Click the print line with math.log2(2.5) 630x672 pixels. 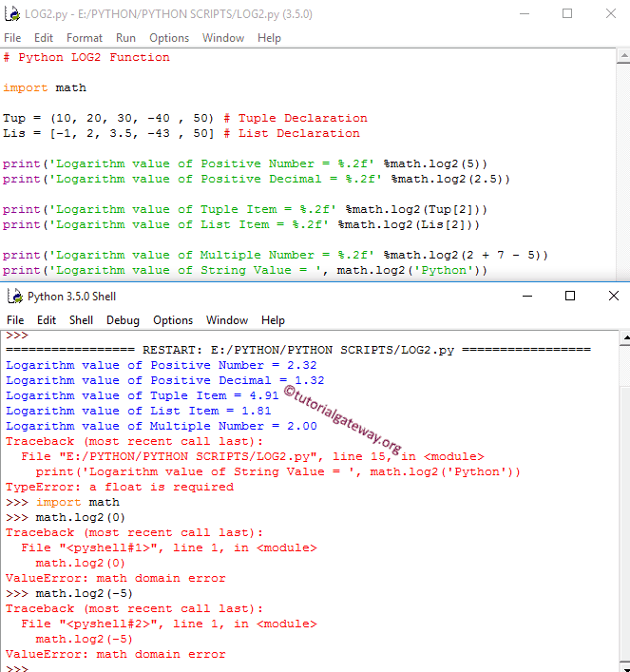coord(257,179)
